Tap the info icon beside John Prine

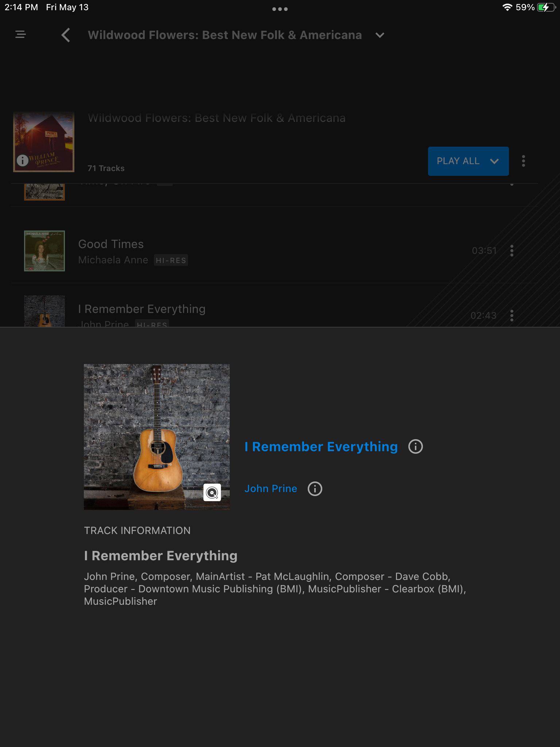pyautogui.click(x=315, y=489)
